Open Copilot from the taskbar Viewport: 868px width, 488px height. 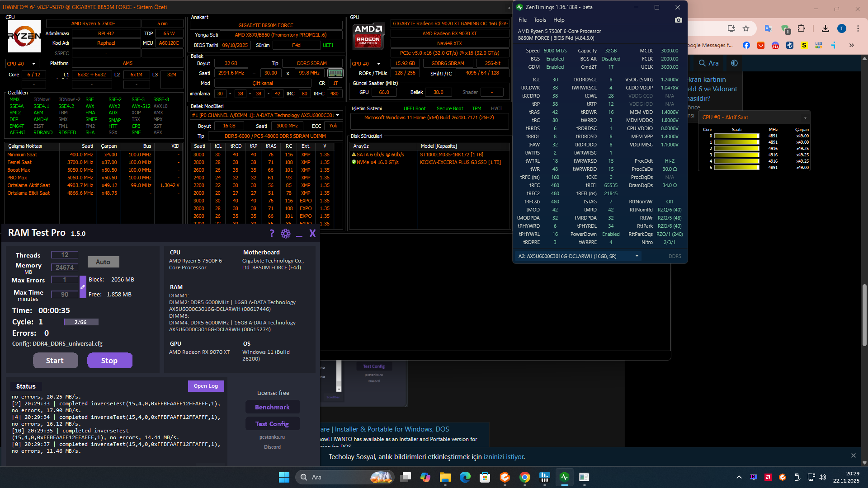(x=425, y=477)
